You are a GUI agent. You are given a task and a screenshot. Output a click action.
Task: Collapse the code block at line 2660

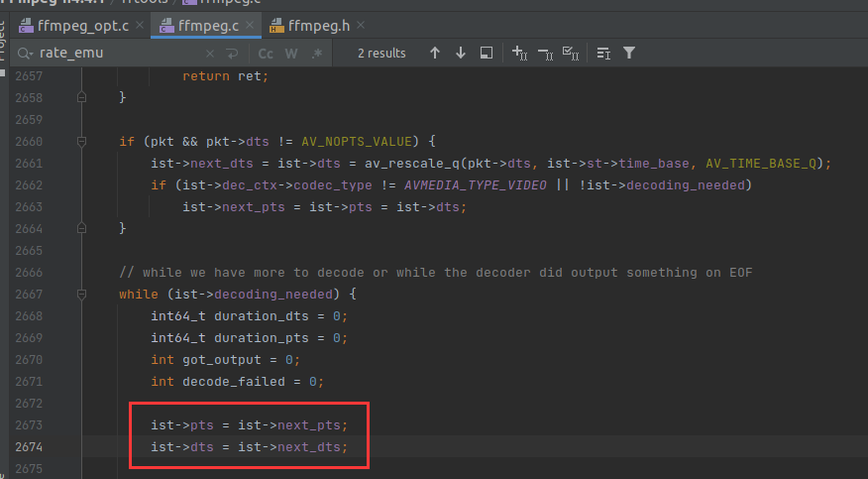(81, 141)
